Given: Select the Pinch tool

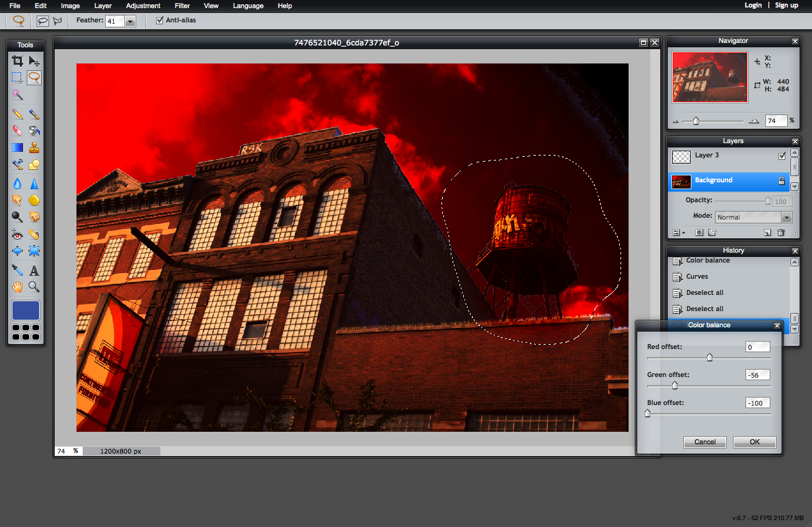Looking at the screenshot, I should 34,251.
